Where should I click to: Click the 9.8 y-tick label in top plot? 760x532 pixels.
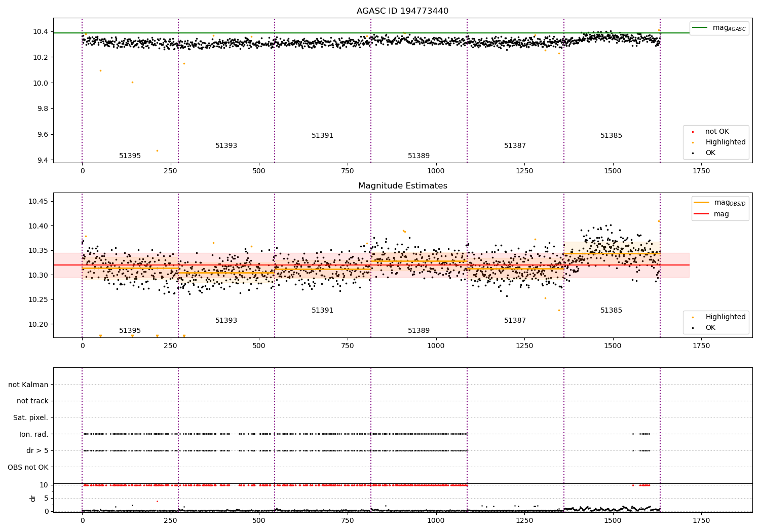43,109
